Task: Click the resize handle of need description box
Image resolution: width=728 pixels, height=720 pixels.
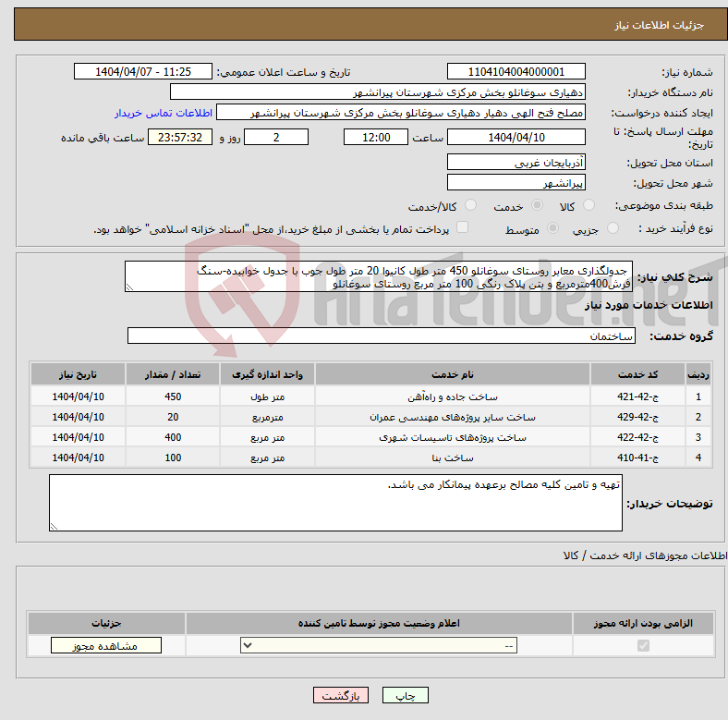Action: [x=129, y=287]
